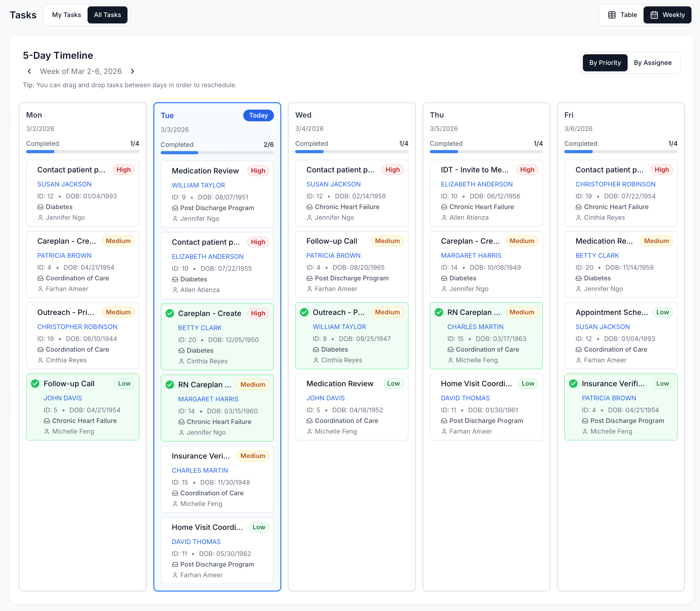Advance to next week with right chevron
Image resolution: width=700 pixels, height=611 pixels.
[133, 71]
